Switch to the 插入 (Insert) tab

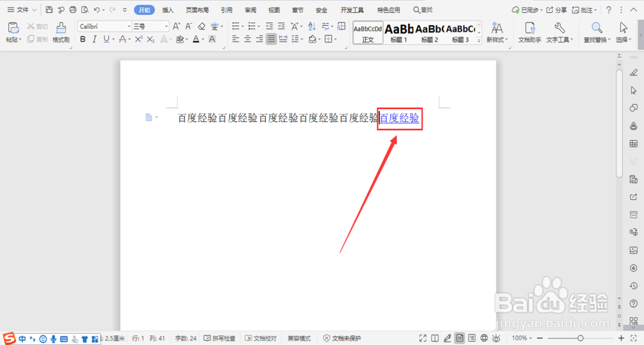(167, 10)
